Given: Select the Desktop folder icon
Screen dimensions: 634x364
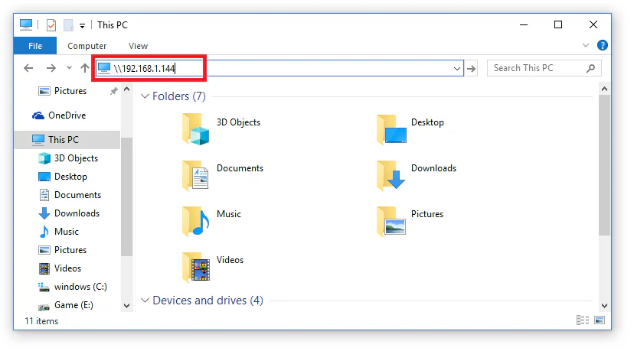Looking at the screenshot, I should click(x=391, y=129).
